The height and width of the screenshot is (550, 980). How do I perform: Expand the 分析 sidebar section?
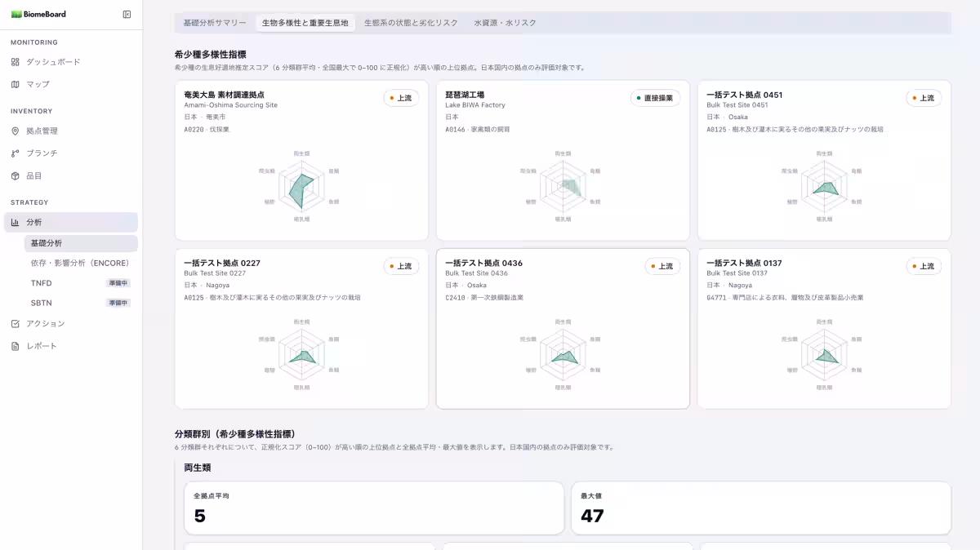click(71, 222)
